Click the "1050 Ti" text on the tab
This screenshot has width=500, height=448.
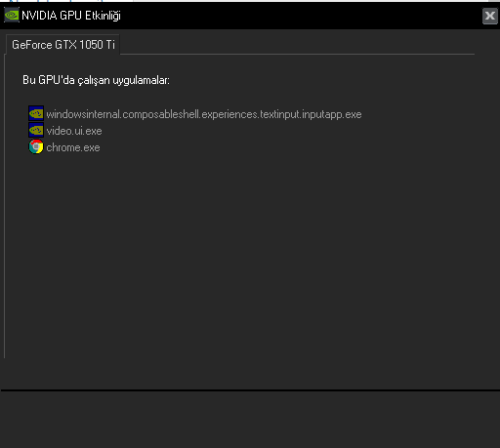click(x=97, y=45)
